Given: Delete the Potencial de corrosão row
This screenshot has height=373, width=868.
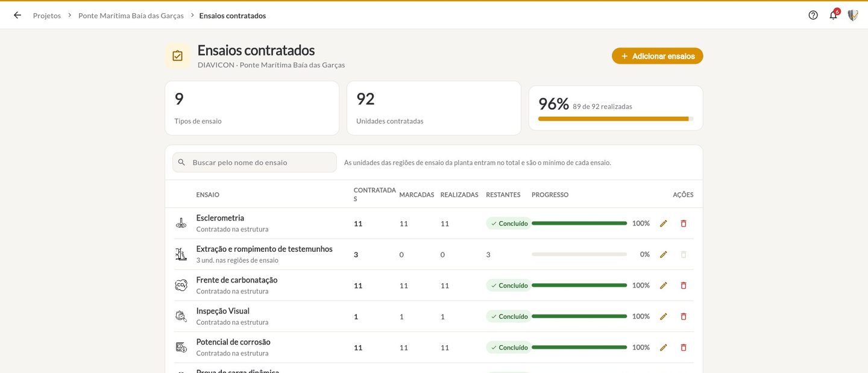Looking at the screenshot, I should (x=684, y=348).
